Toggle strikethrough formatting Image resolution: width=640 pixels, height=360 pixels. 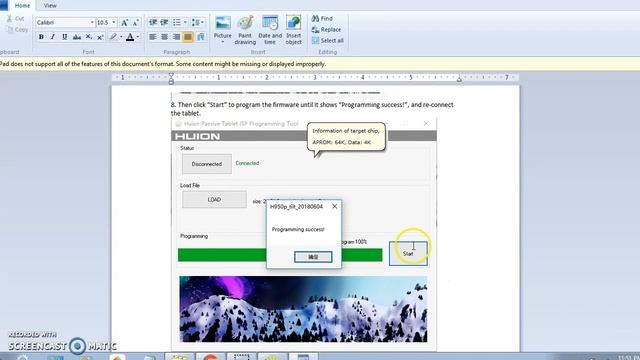pos(76,37)
